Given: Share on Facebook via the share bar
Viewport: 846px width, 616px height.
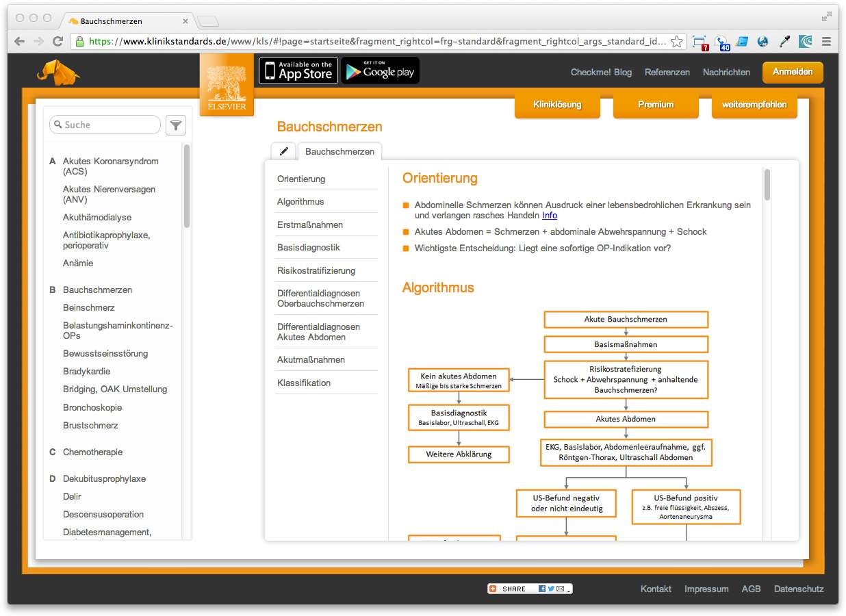Looking at the screenshot, I should [542, 589].
